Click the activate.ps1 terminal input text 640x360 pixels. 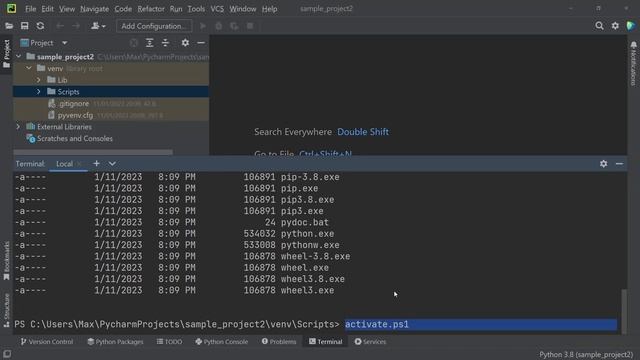[377, 324]
